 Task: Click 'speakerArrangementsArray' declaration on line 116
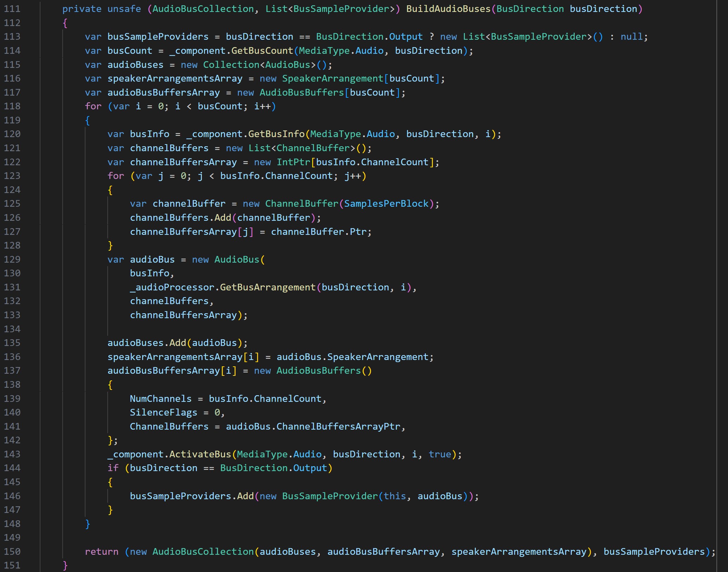click(175, 78)
